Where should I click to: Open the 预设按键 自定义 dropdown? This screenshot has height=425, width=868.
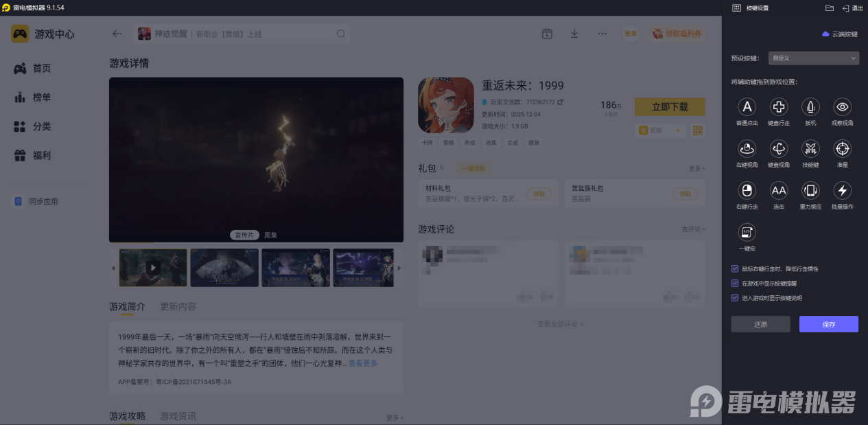[813, 58]
